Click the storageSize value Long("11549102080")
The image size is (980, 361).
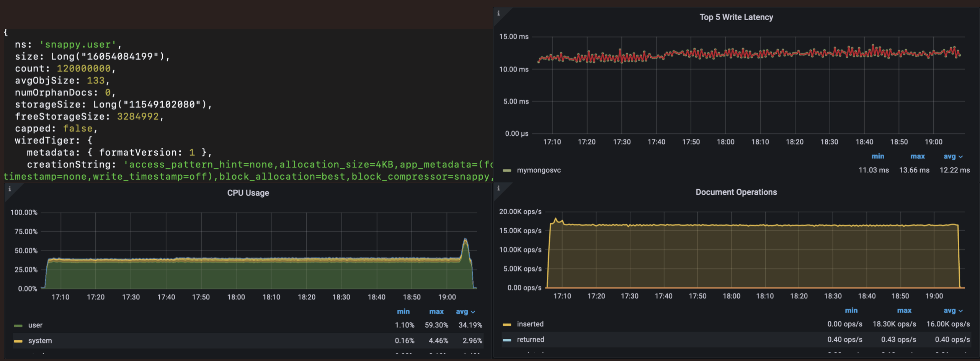150,104
